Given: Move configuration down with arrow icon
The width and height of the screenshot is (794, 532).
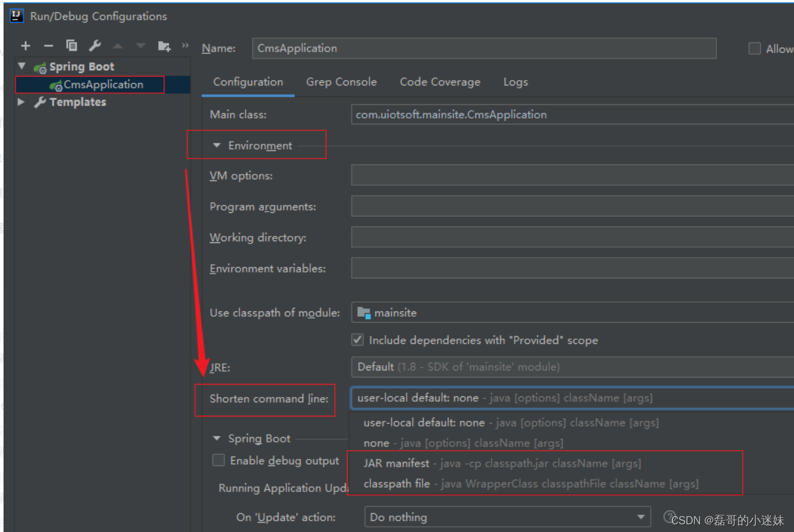Looking at the screenshot, I should (140, 46).
